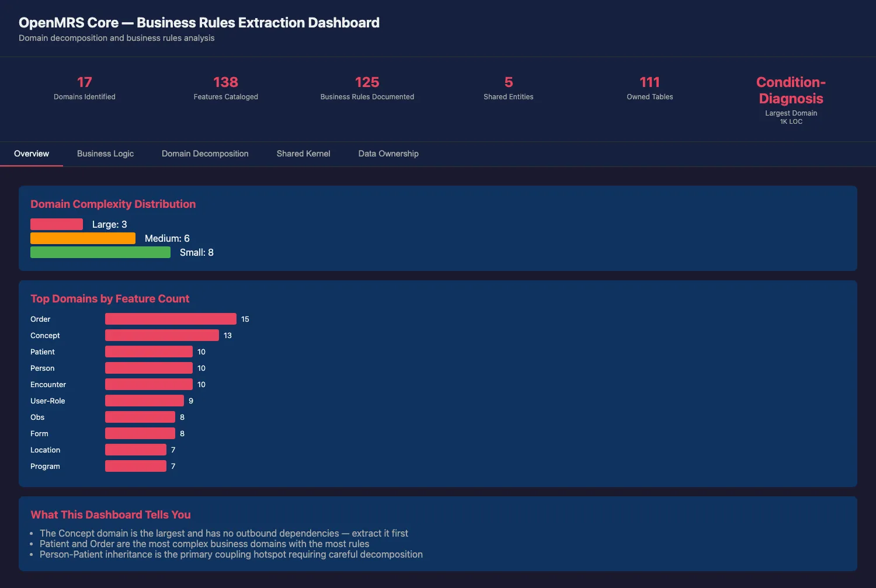876x588 pixels.
Task: Click the 'User-Role' domain label
Action: pyautogui.click(x=48, y=401)
